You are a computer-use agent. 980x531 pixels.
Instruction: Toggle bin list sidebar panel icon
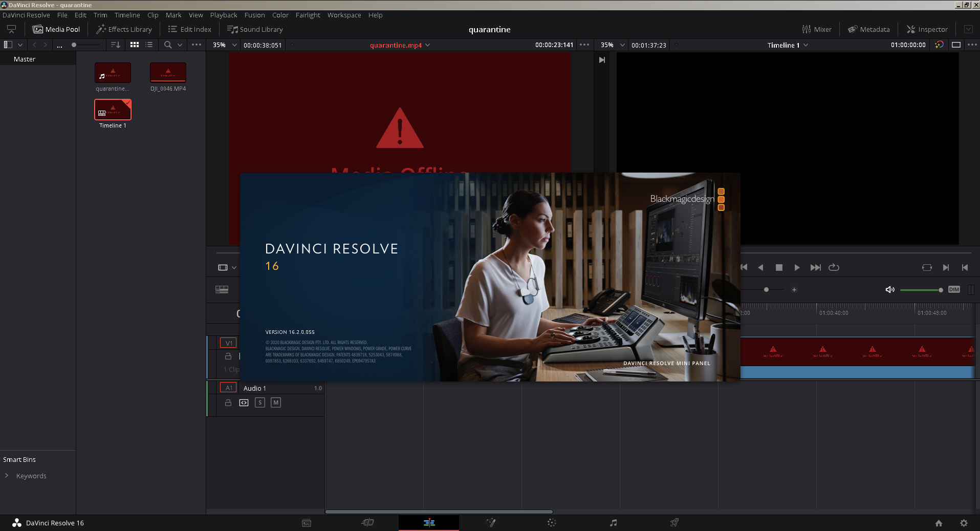8,45
